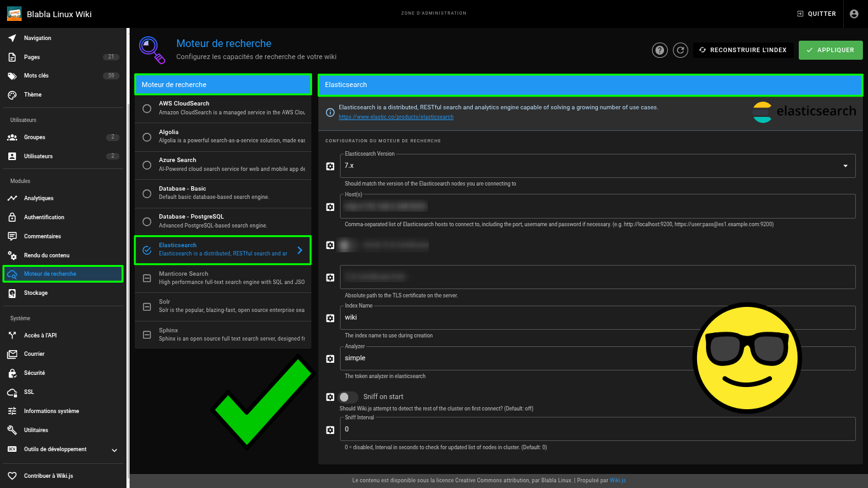Expand Outils de développement chevron
This screenshot has height=488, width=868.
click(x=114, y=450)
